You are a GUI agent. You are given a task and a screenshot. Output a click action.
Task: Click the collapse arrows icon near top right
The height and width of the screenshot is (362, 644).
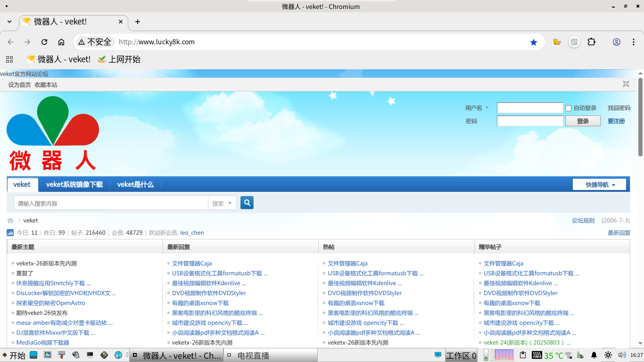click(626, 84)
